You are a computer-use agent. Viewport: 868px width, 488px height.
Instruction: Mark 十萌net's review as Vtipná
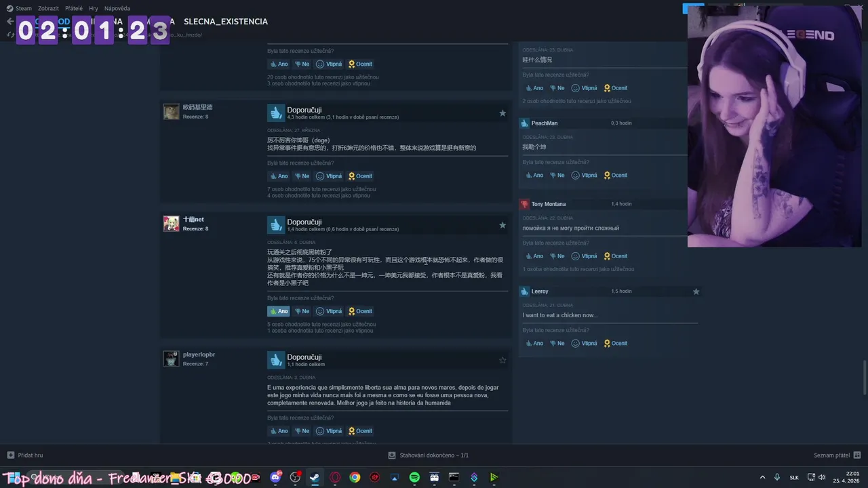pyautogui.click(x=329, y=311)
